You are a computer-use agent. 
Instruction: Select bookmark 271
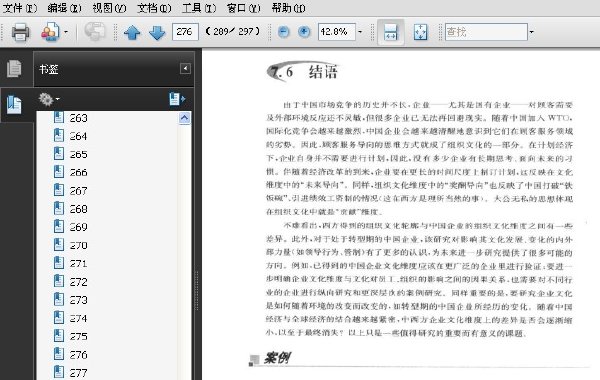[x=78, y=263]
